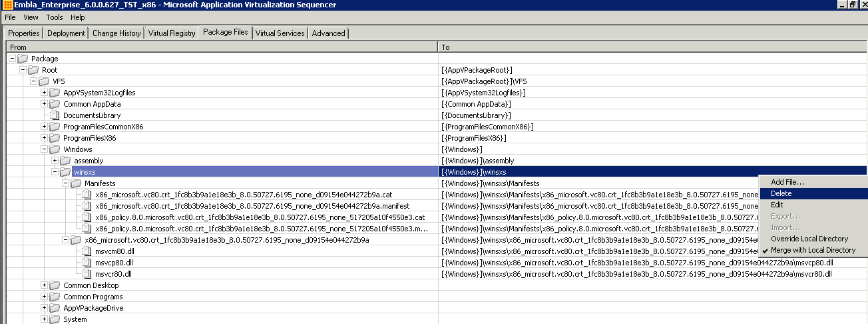
Task: Select Add File from context menu
Action: [x=787, y=182]
